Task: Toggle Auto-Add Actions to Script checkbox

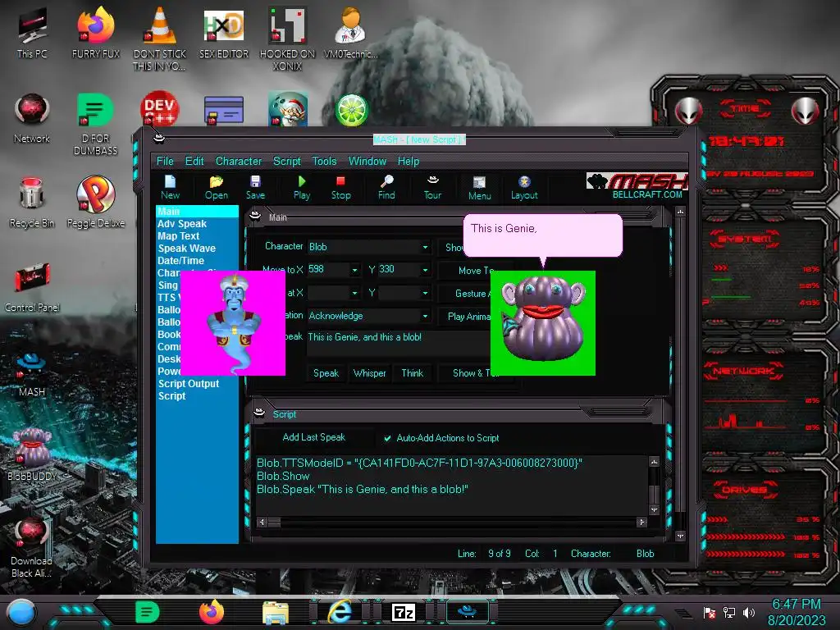Action: pyautogui.click(x=387, y=438)
